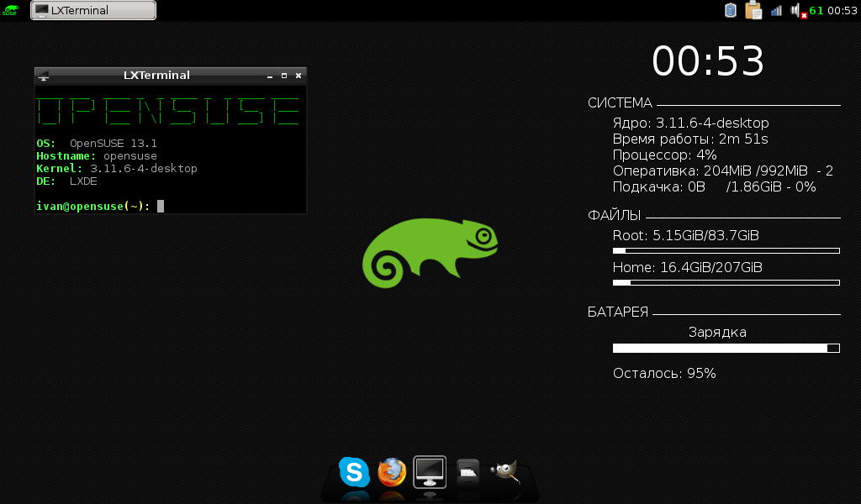Launch GIMP from the dock

[505, 471]
